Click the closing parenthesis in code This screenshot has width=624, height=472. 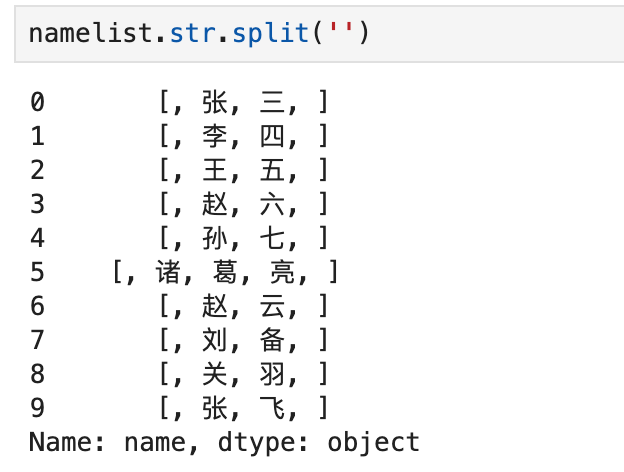click(x=364, y=33)
